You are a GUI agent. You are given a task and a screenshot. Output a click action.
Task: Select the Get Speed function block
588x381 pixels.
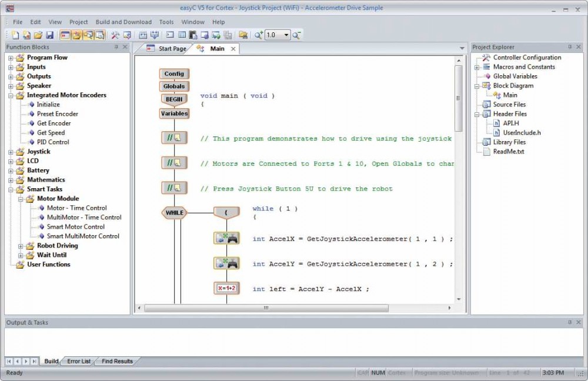(51, 133)
